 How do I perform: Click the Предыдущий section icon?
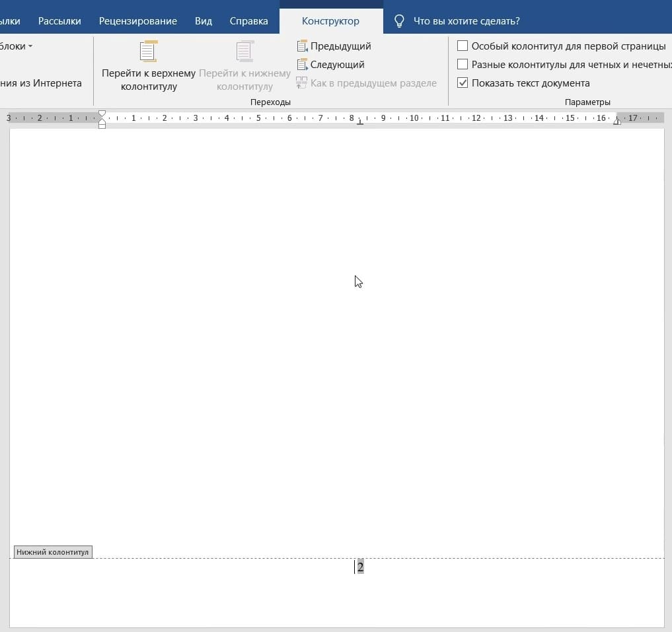pyautogui.click(x=303, y=46)
